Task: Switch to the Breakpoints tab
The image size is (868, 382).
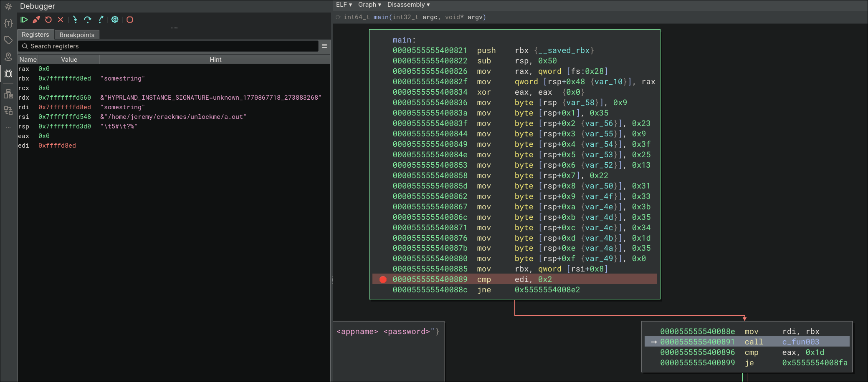Action: pos(77,35)
